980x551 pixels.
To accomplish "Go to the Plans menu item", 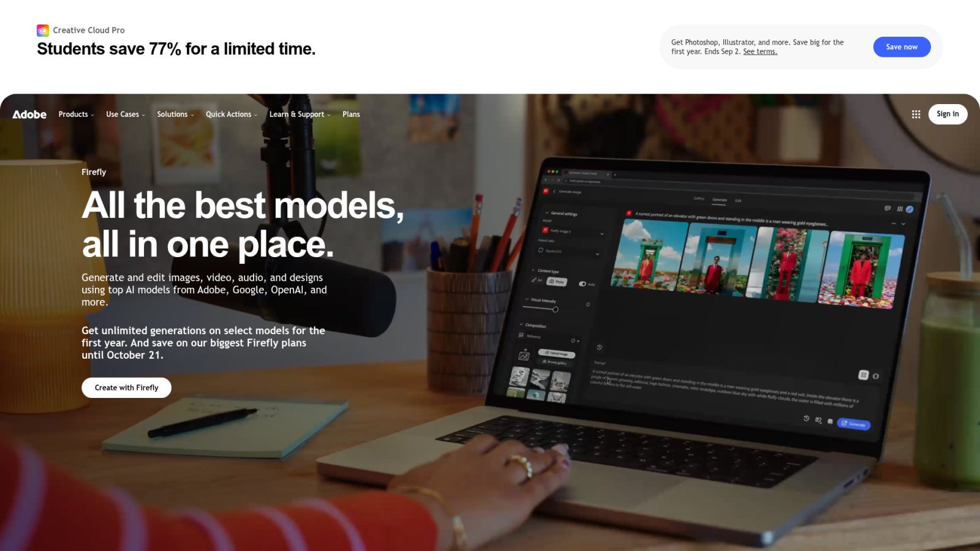I will click(351, 114).
